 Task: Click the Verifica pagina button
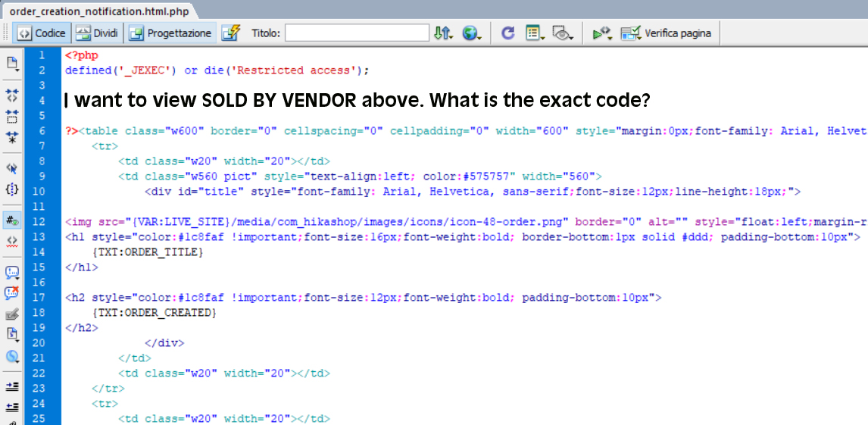pyautogui.click(x=666, y=33)
